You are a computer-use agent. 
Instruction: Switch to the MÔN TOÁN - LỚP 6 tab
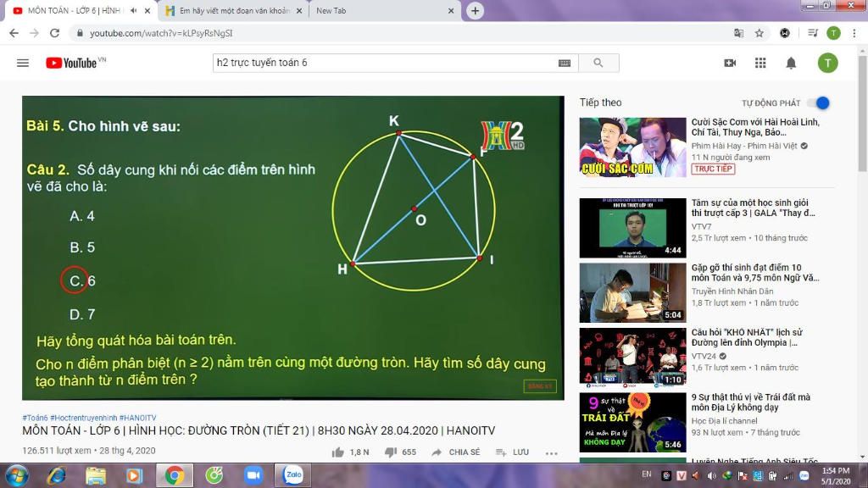point(75,10)
